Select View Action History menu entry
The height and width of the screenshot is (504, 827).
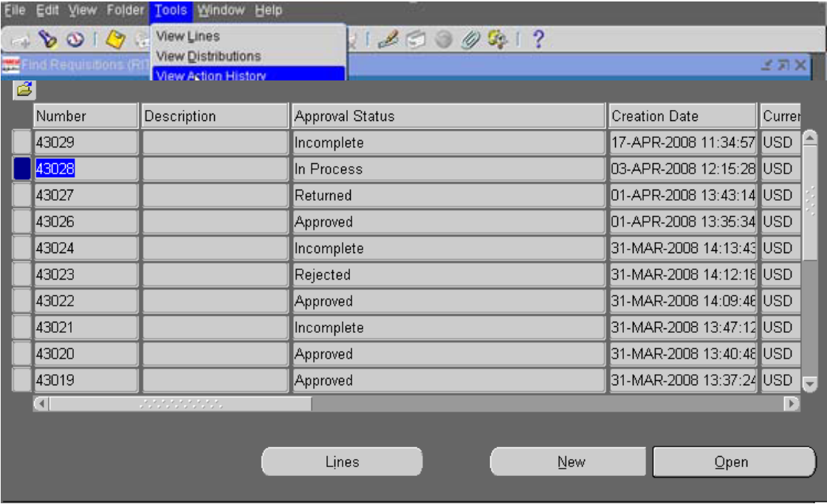point(211,75)
